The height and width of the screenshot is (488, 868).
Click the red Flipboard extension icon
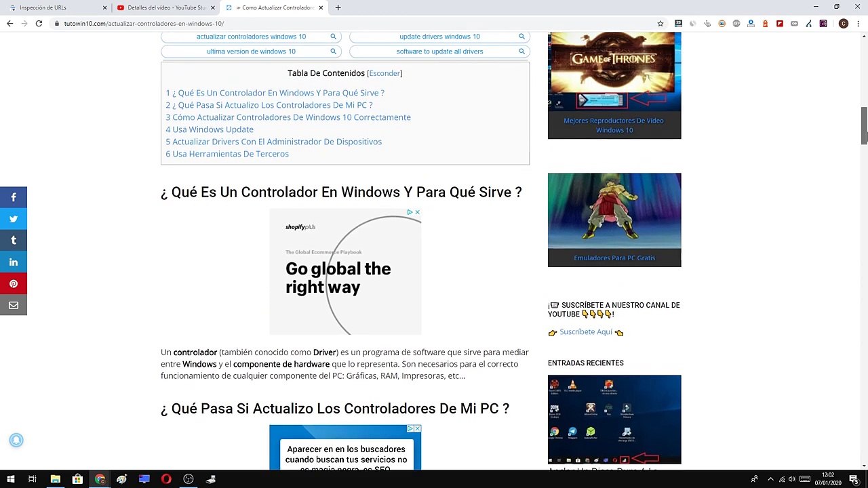780,23
